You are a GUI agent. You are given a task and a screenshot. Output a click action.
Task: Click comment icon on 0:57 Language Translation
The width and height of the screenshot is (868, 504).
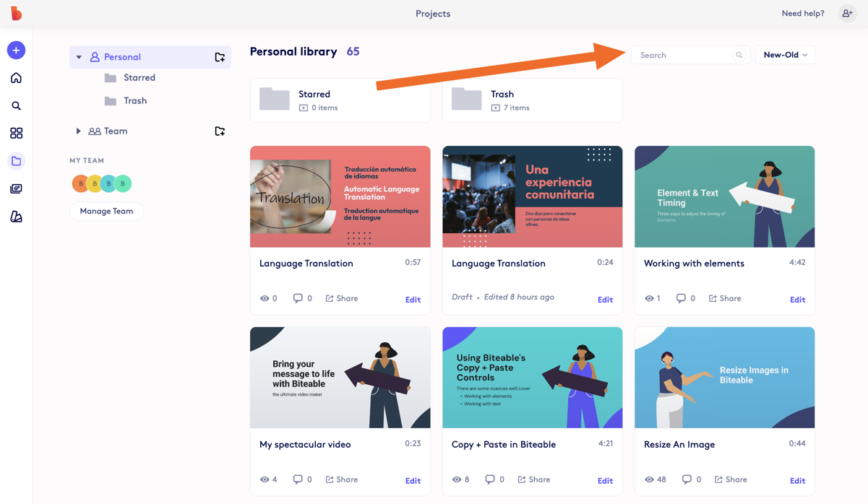click(x=298, y=298)
